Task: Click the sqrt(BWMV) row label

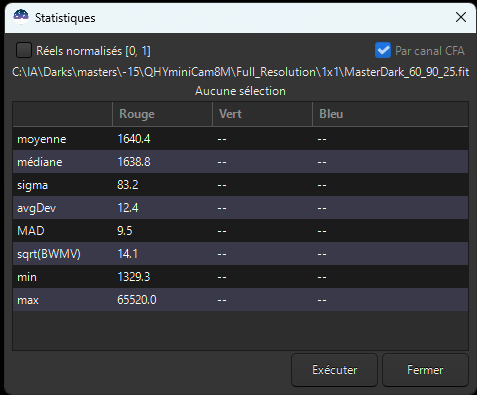Action: (x=49, y=254)
